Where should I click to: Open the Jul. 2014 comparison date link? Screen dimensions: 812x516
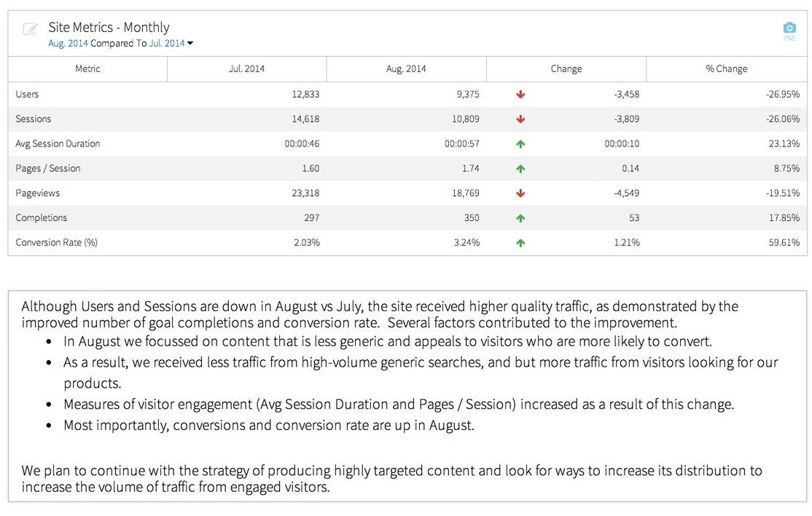coord(166,44)
